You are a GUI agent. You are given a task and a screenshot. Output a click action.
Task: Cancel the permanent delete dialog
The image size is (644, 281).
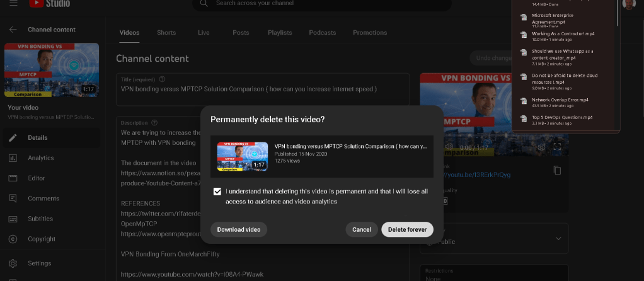pos(362,229)
